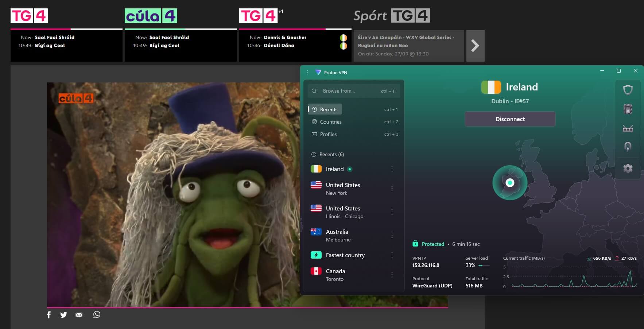644x329 pixels.
Task: Click the Disconnect button
Action: click(x=510, y=119)
